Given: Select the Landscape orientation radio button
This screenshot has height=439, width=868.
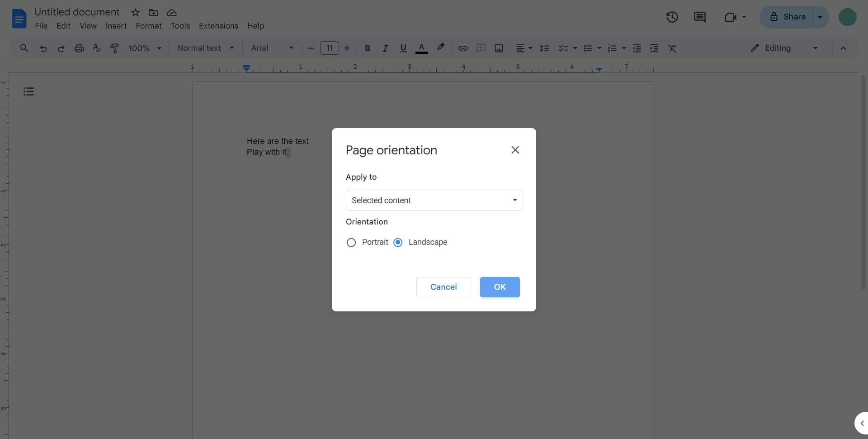Looking at the screenshot, I should [x=398, y=242].
